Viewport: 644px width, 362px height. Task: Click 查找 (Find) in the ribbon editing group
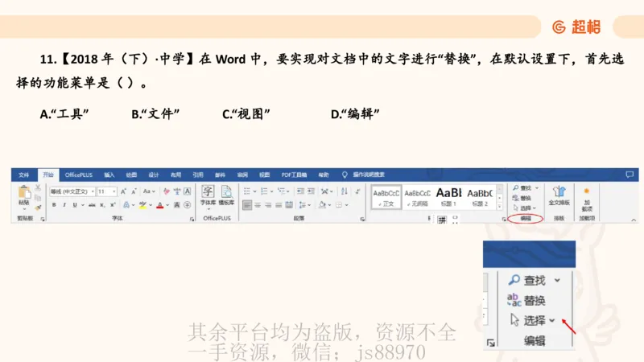[x=526, y=188]
